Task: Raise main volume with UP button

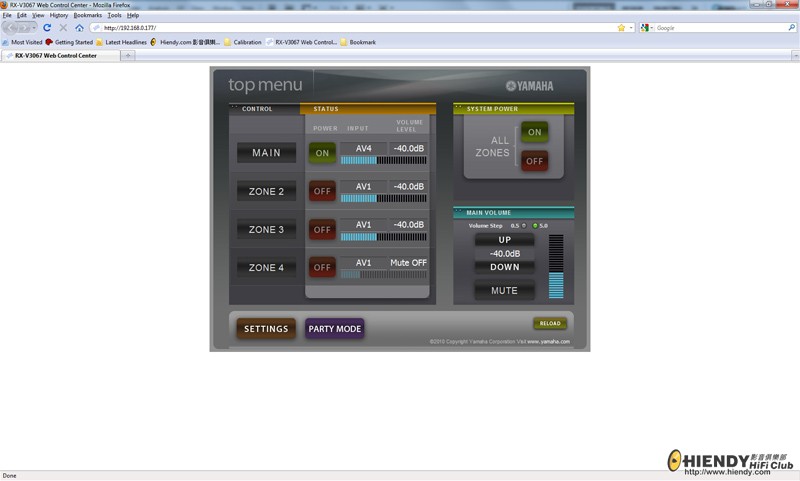Action: pyautogui.click(x=504, y=240)
